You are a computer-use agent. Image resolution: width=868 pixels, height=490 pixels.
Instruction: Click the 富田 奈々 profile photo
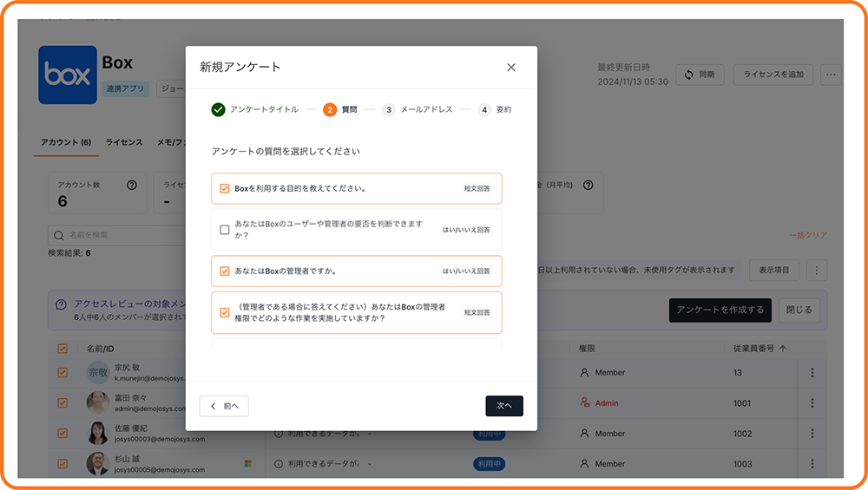click(98, 402)
